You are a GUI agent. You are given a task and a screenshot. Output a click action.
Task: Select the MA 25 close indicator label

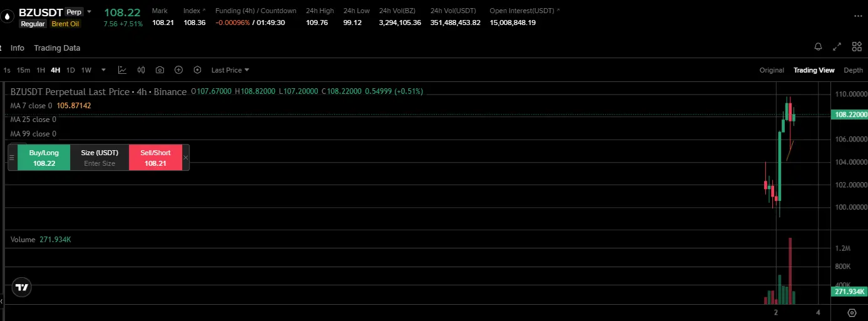[33, 120]
